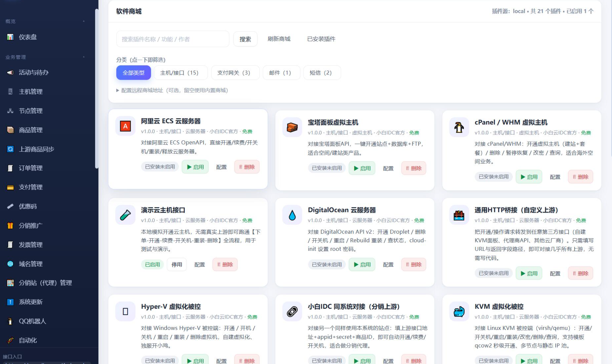Click the 商品管理 box icon
This screenshot has height=364, width=612.
[x=10, y=130]
